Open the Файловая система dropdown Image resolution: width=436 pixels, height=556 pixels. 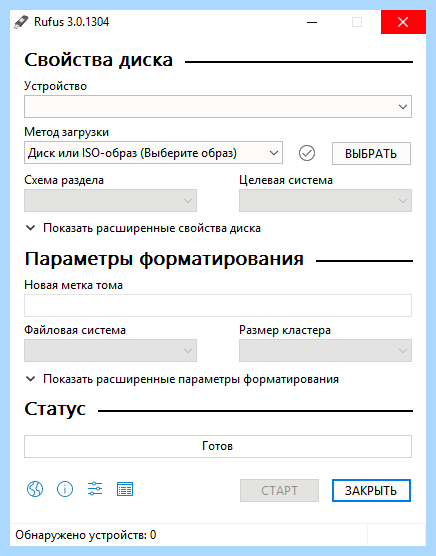pos(110,350)
